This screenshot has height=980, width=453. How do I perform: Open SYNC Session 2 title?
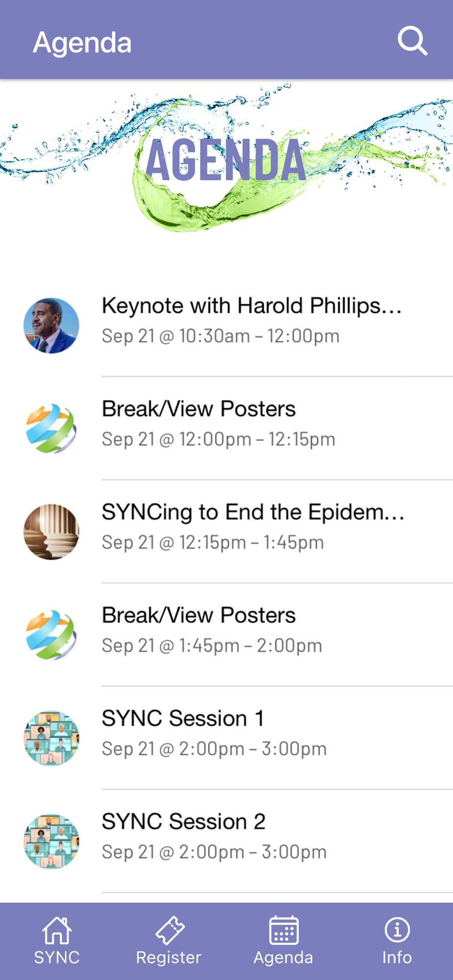click(x=183, y=822)
